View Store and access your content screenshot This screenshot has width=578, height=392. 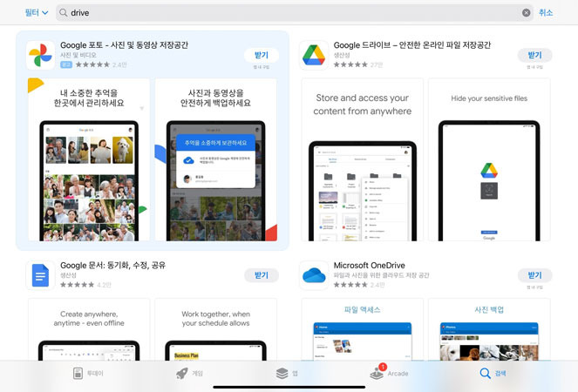coord(363,159)
